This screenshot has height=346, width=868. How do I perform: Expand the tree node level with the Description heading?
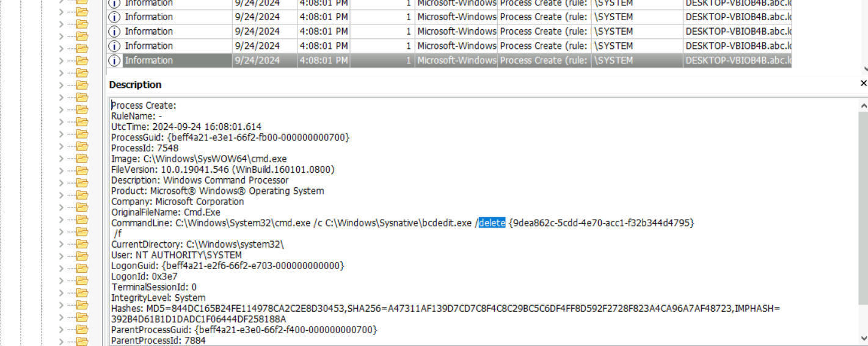pyautogui.click(x=61, y=85)
